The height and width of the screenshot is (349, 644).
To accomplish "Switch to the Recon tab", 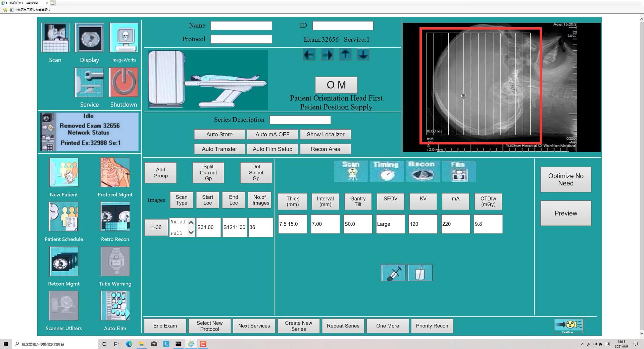I will tap(422, 171).
